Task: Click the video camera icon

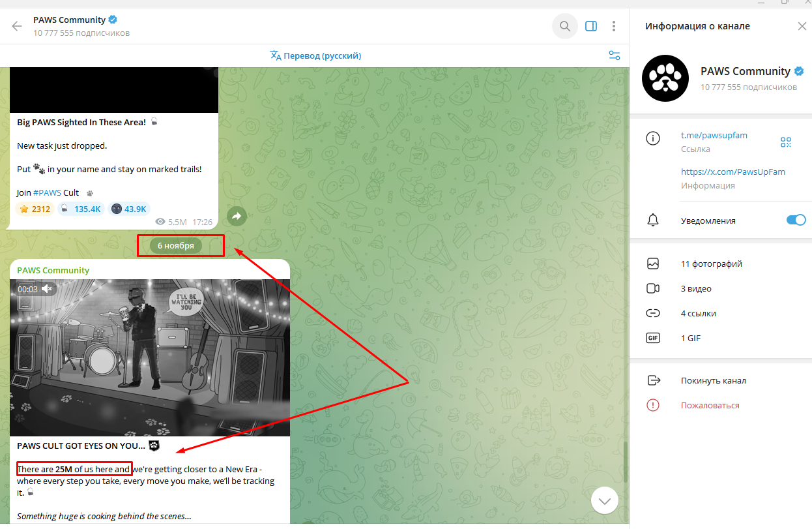Action: [x=652, y=288]
